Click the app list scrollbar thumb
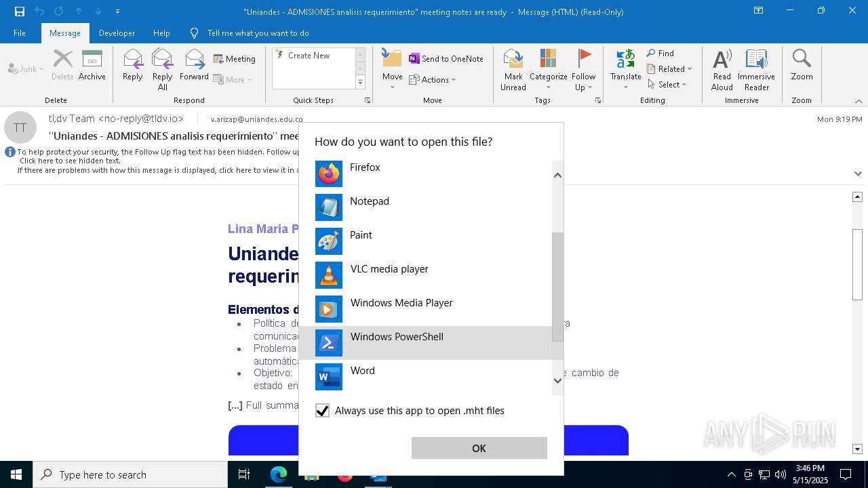Viewport: 868px width, 488px height. pyautogui.click(x=557, y=287)
